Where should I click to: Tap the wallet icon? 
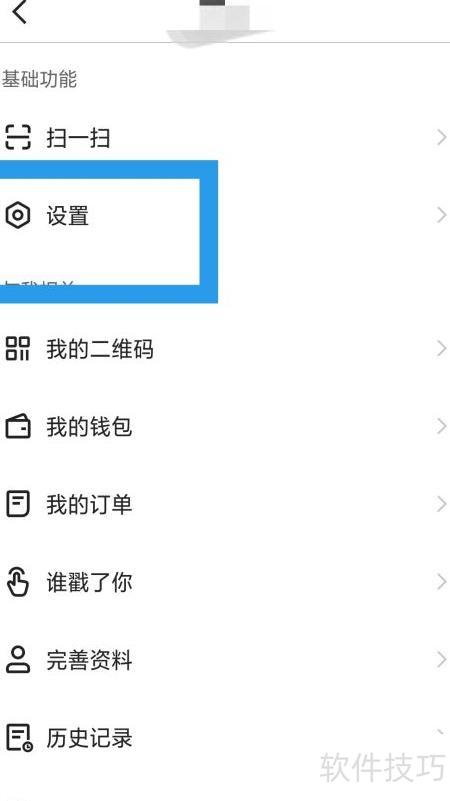18,427
